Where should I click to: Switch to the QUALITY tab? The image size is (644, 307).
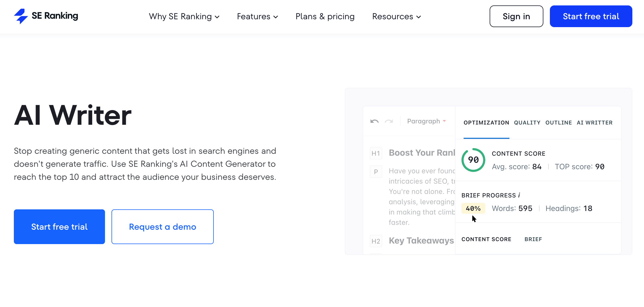click(x=527, y=123)
